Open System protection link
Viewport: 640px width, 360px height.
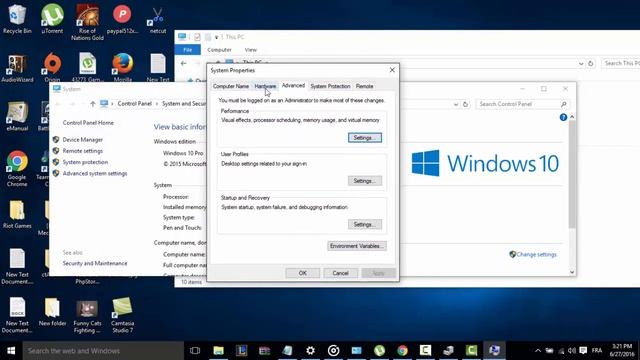tap(85, 162)
